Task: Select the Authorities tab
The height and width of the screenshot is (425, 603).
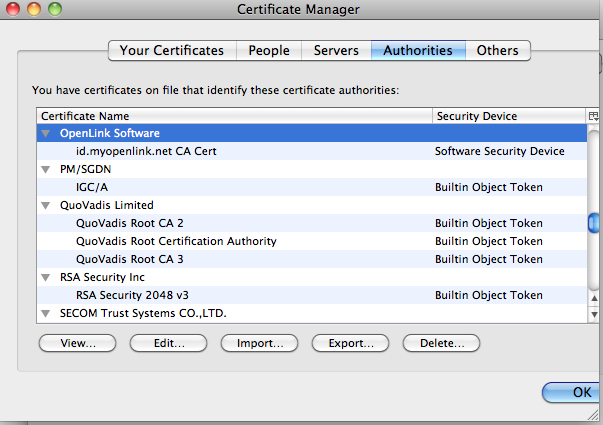Action: pos(418,50)
